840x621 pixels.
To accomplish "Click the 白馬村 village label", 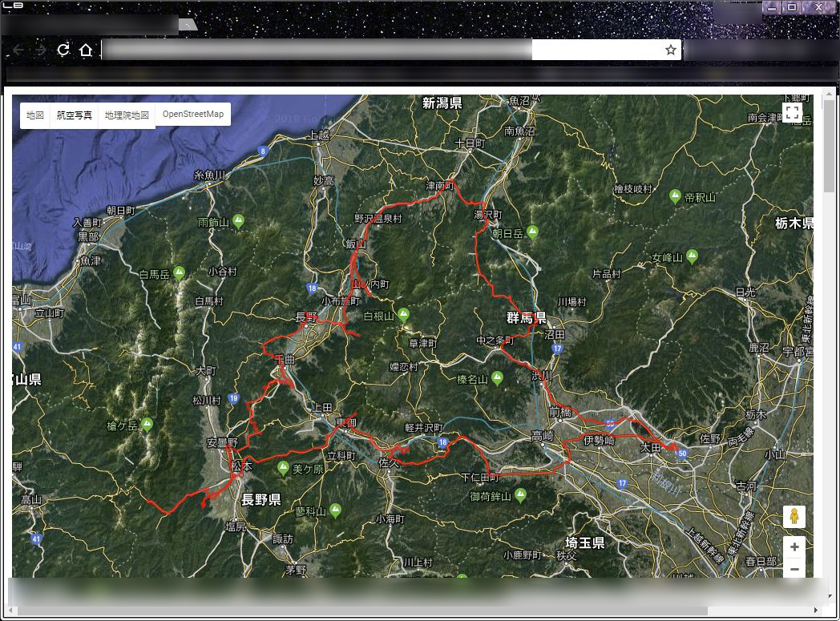I will click(x=209, y=300).
